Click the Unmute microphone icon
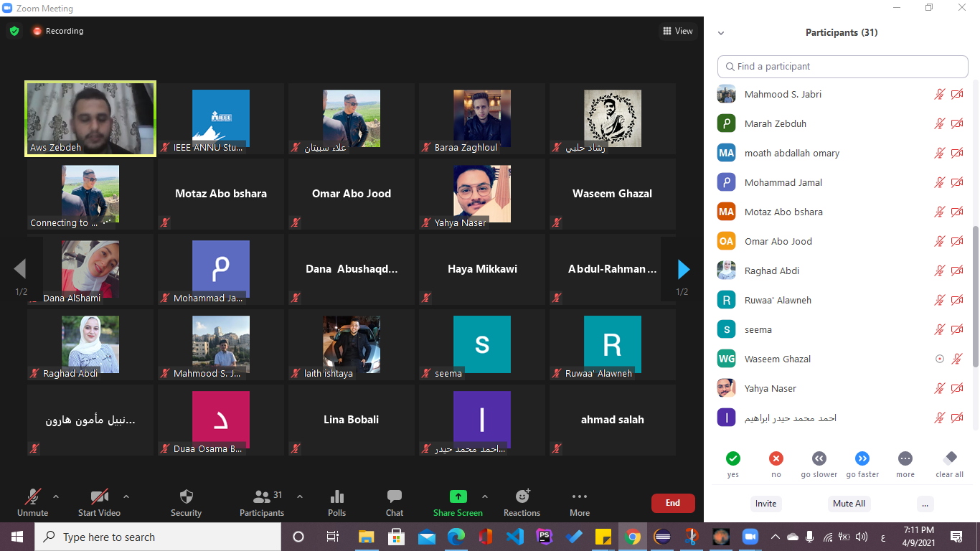Screen dimensions: 980x551 [32, 496]
